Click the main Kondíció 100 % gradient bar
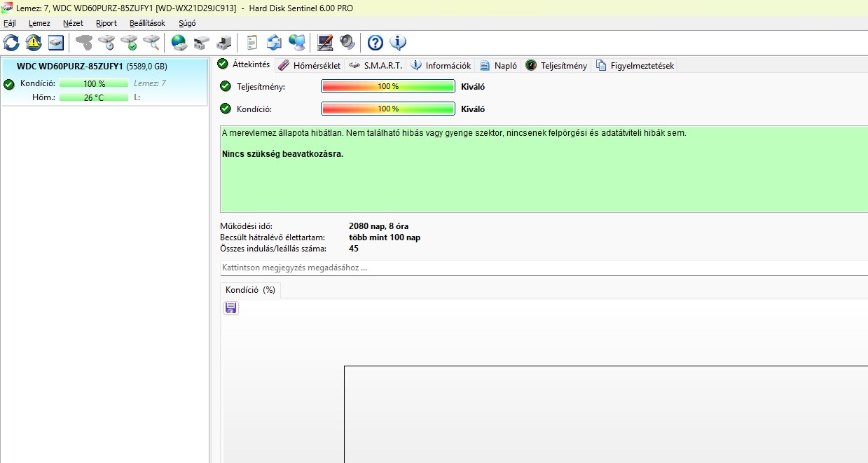Image resolution: width=868 pixels, height=463 pixels. click(x=388, y=109)
